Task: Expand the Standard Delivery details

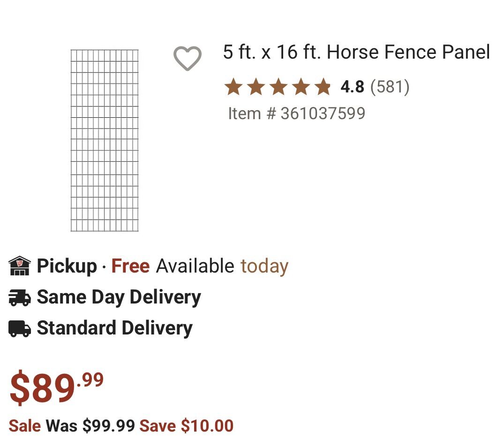Action: [114, 328]
